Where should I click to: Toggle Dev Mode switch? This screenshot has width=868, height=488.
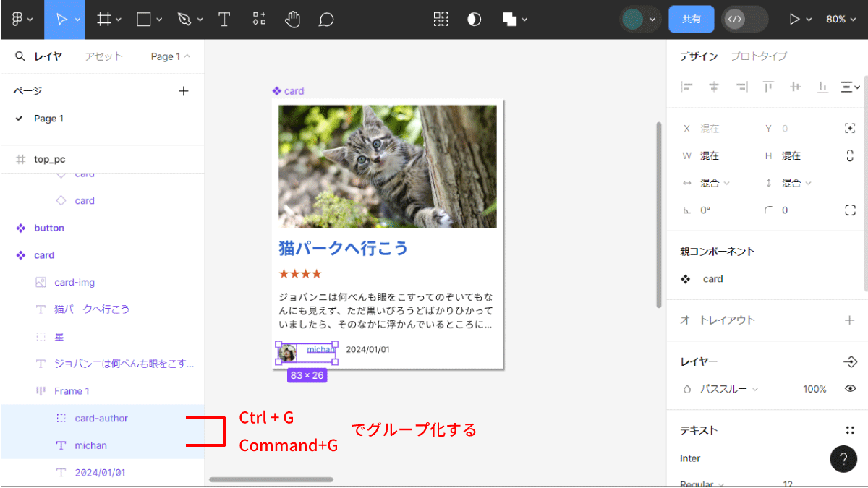744,20
